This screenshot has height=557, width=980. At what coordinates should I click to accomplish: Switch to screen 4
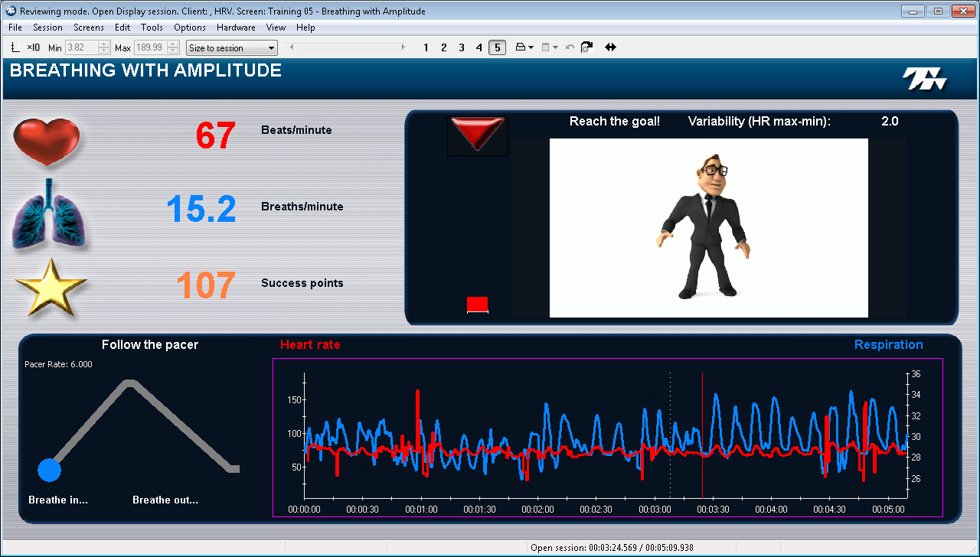479,47
